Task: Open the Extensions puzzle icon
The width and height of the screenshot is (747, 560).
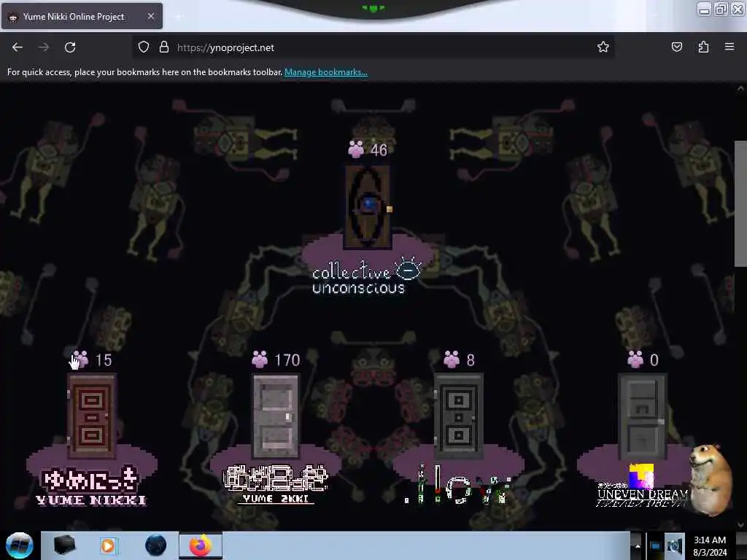Action: point(703,47)
